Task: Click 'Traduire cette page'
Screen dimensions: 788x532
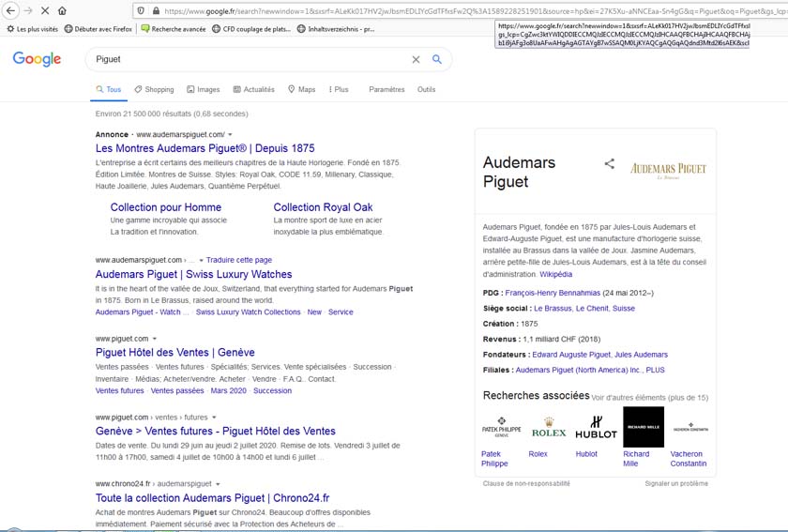Action: pyautogui.click(x=238, y=260)
